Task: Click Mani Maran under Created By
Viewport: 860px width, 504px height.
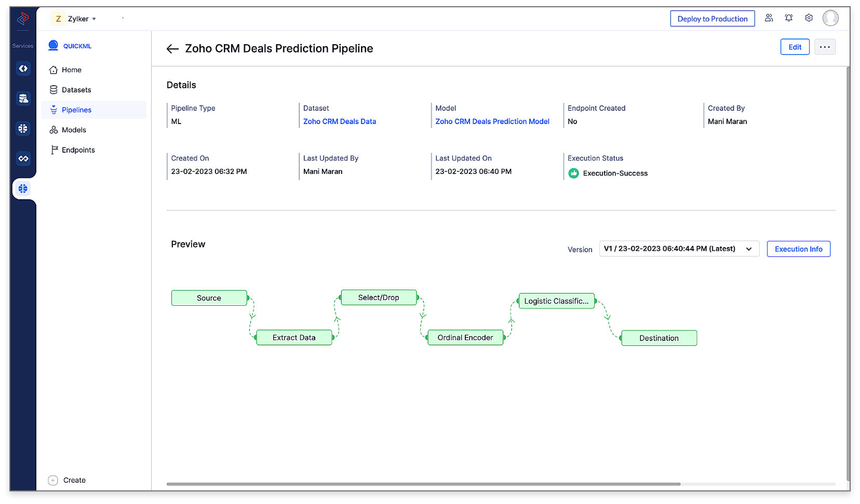Action: pos(727,121)
